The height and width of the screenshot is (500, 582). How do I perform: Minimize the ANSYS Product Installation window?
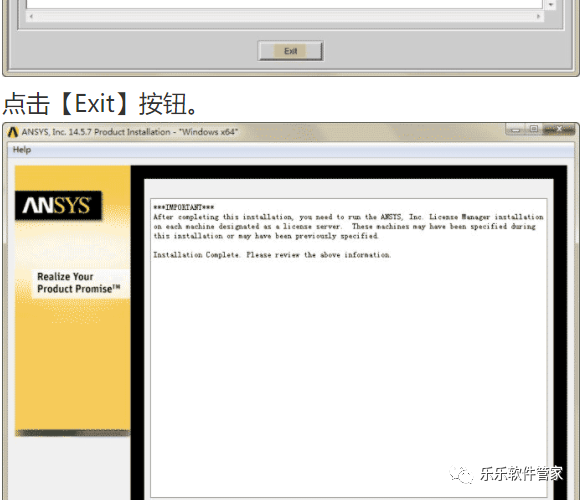[516, 130]
